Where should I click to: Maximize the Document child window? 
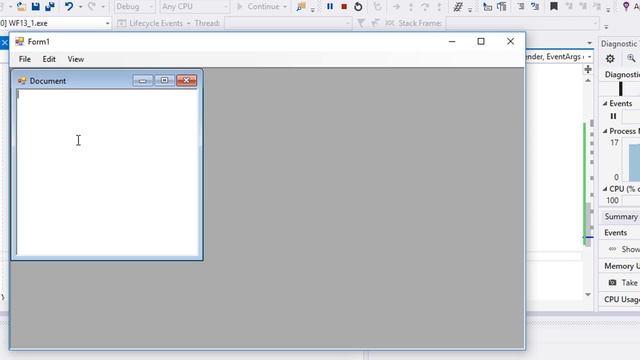[164, 80]
